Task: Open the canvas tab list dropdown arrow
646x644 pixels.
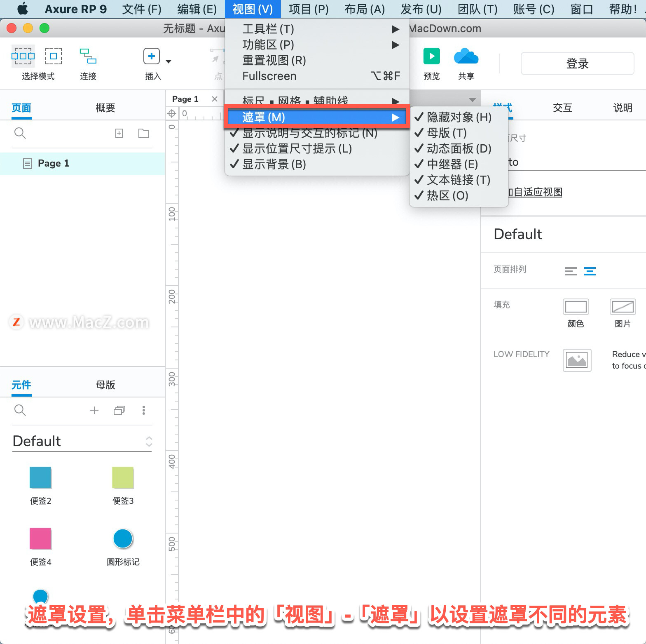Action: pyautogui.click(x=472, y=100)
